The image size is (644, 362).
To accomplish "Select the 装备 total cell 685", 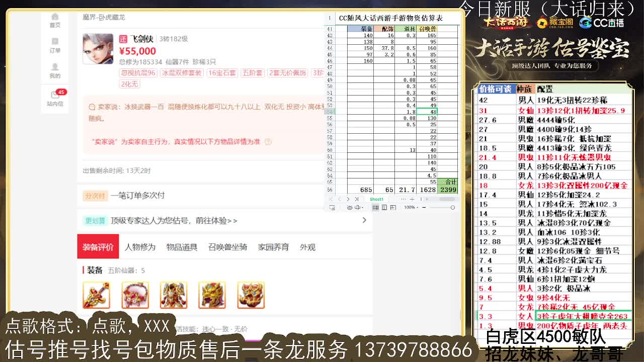I will (360, 190).
